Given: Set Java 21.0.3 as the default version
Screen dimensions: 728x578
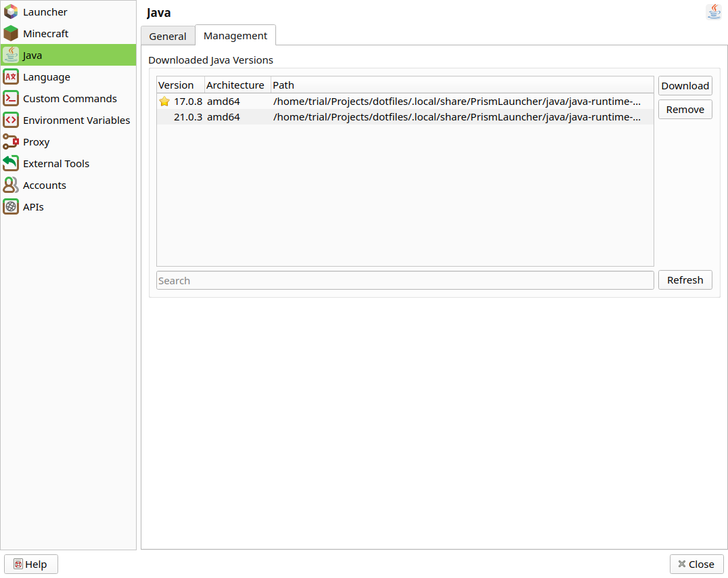Looking at the screenshot, I should click(164, 116).
